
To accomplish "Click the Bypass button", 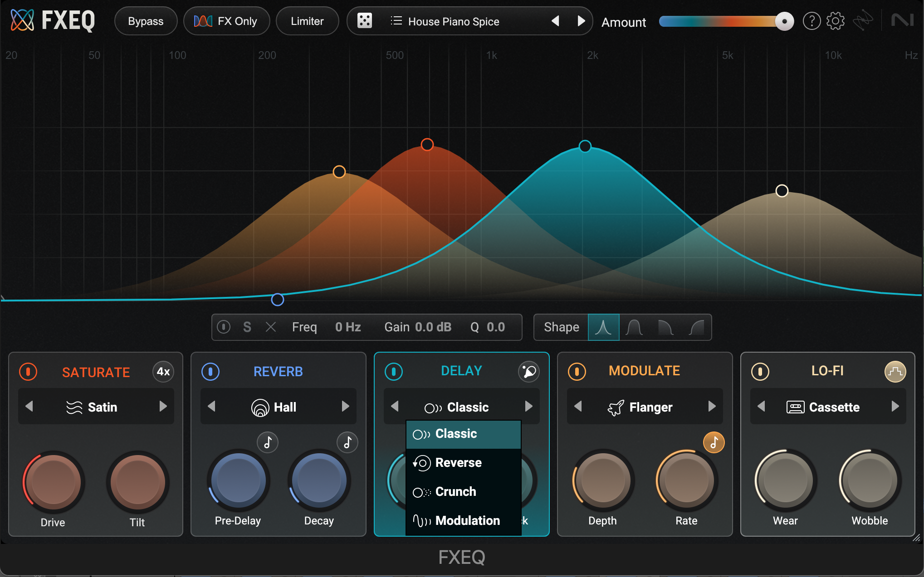I will click(146, 21).
